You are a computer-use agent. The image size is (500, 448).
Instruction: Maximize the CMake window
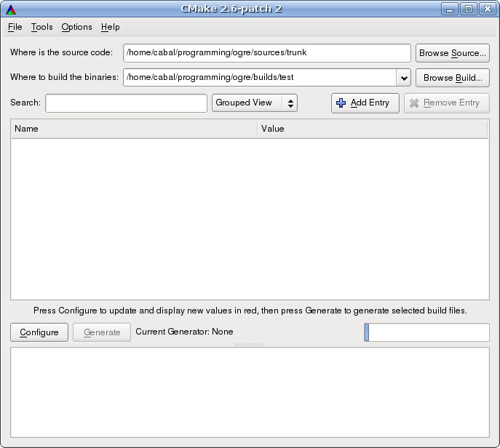click(x=469, y=9)
